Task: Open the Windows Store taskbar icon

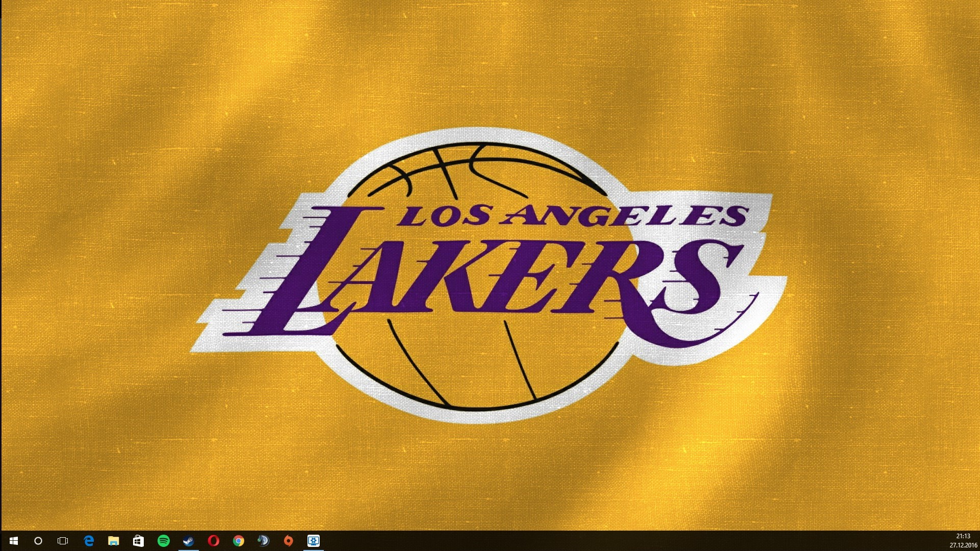Action: pos(138,541)
